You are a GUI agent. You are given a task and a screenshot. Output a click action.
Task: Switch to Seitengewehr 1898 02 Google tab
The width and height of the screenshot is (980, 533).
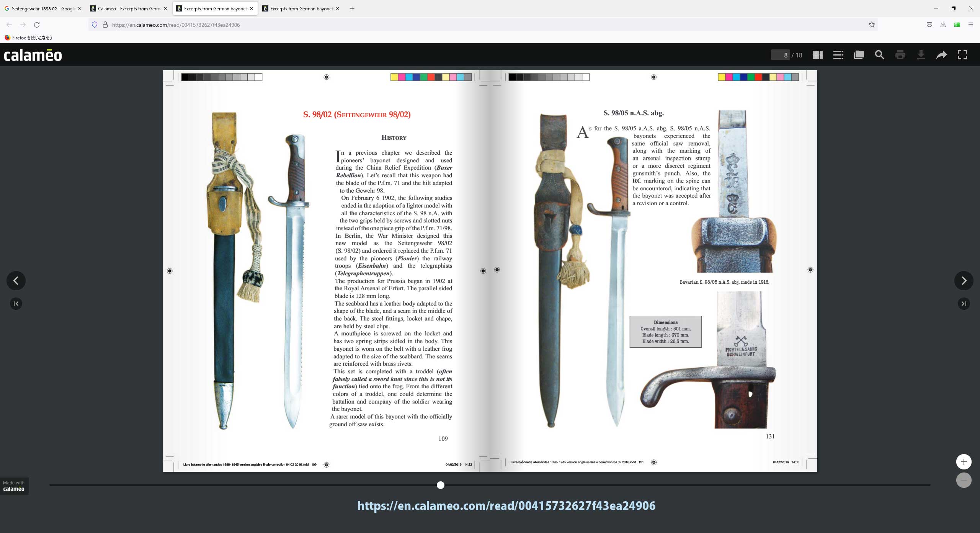(x=43, y=8)
